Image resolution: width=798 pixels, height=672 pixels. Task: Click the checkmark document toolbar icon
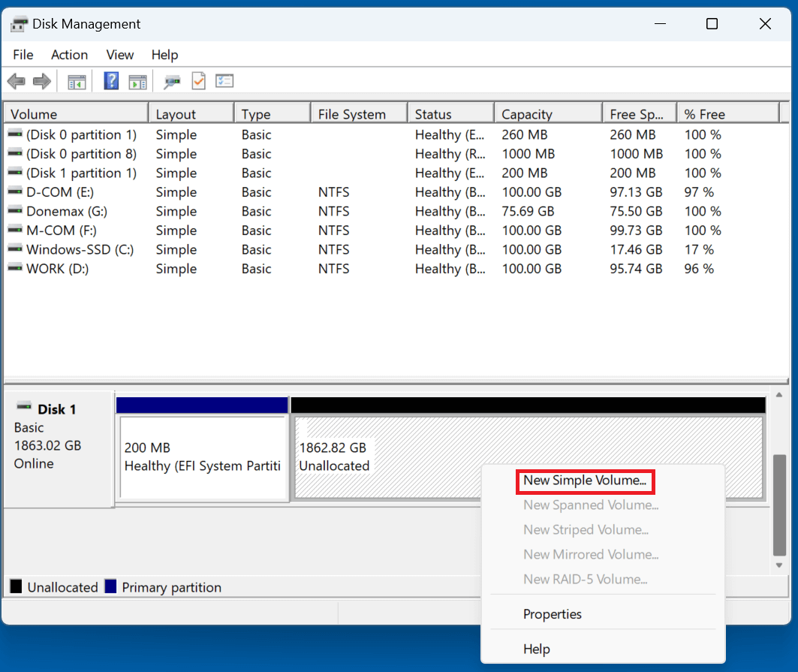pyautogui.click(x=198, y=81)
